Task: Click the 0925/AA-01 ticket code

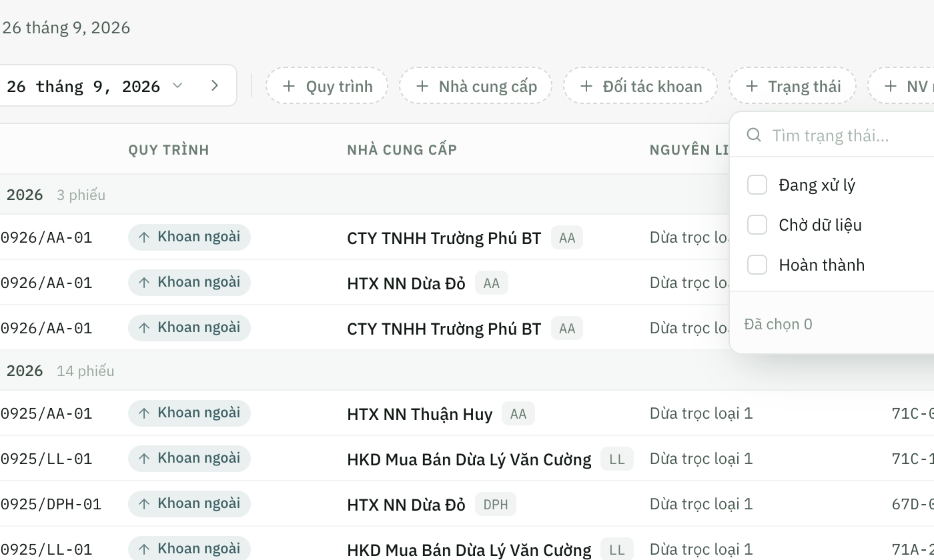Action: [x=46, y=413]
